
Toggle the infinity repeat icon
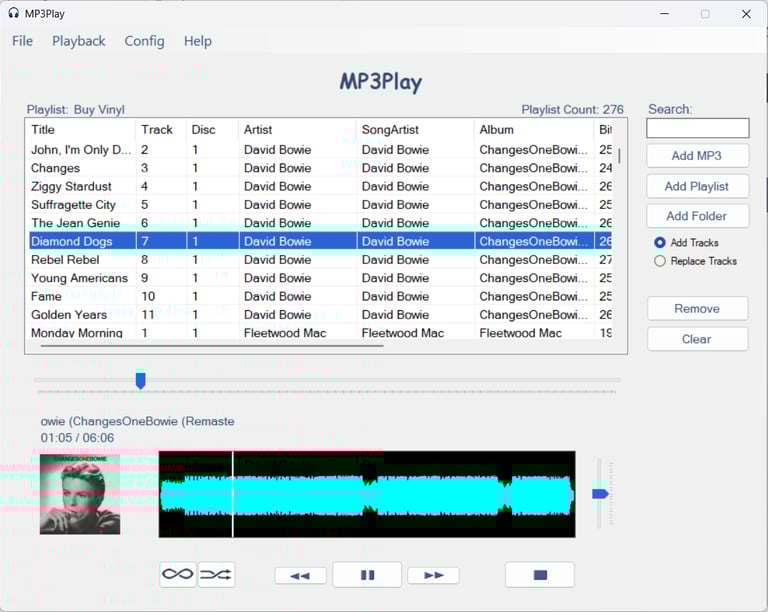point(178,574)
